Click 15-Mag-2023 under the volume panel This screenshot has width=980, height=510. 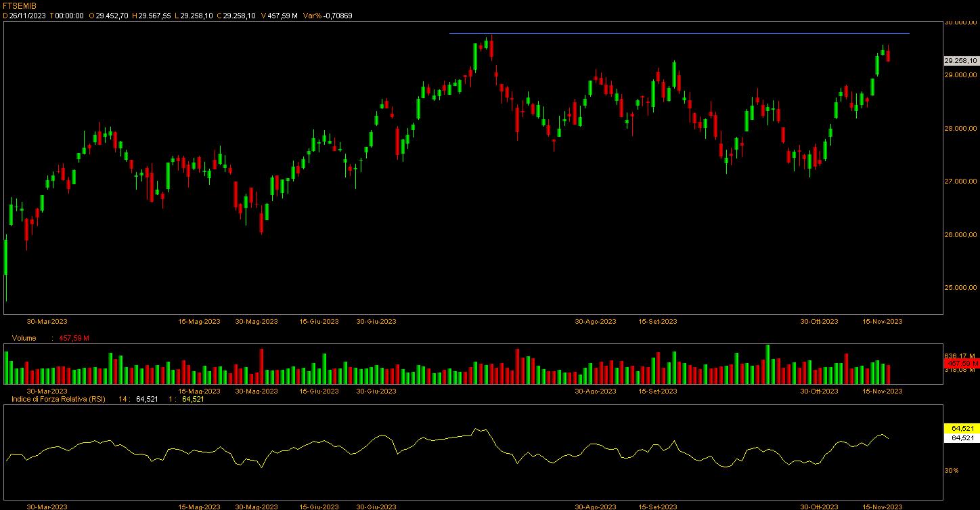(199, 391)
